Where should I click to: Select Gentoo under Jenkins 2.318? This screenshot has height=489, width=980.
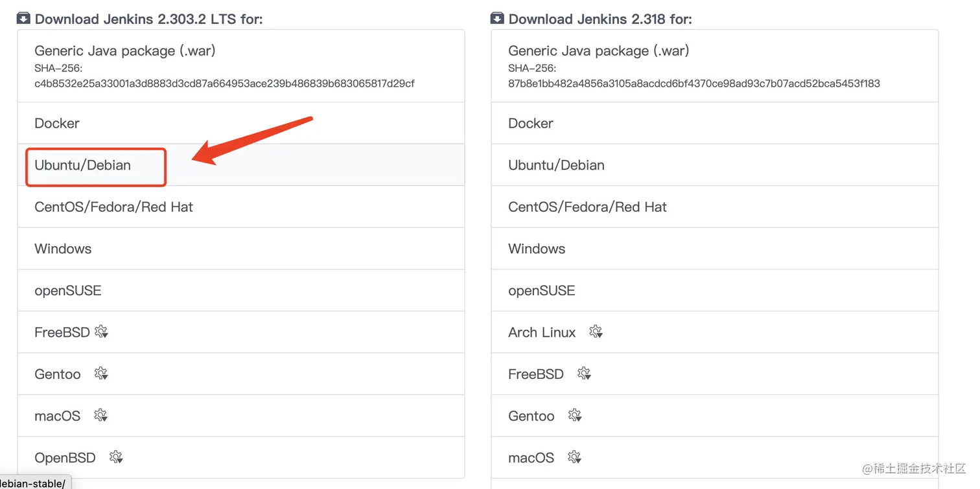click(x=715, y=415)
